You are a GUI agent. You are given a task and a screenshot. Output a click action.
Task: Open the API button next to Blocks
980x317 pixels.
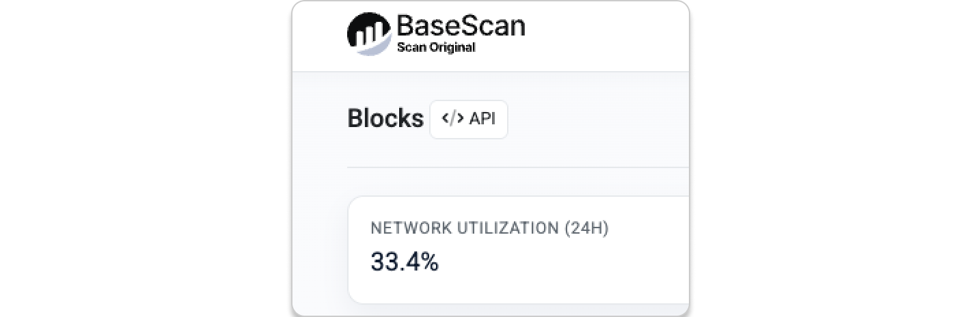click(469, 119)
